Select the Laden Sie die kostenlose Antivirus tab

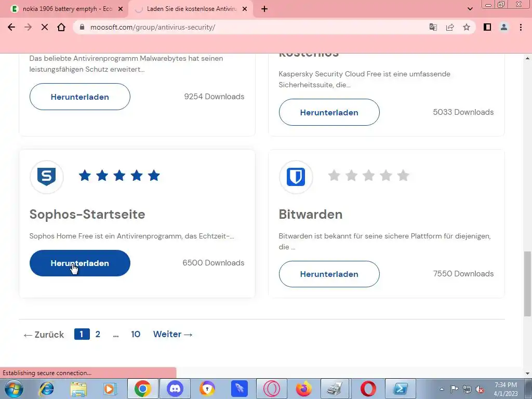tap(190, 9)
